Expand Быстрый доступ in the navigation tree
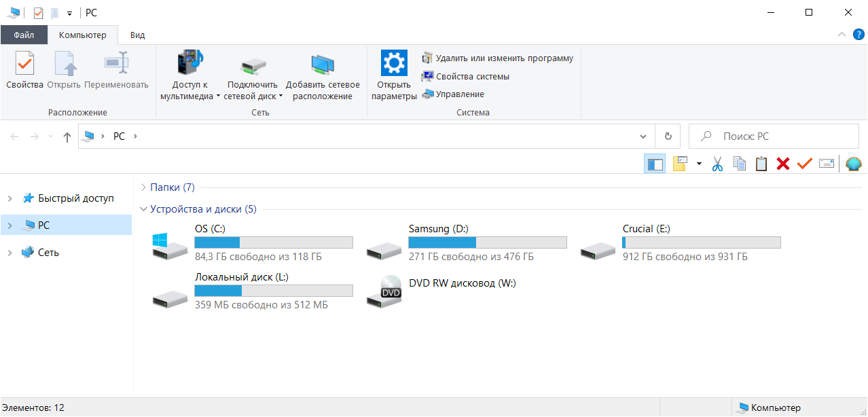The image size is (868, 417). (10, 198)
